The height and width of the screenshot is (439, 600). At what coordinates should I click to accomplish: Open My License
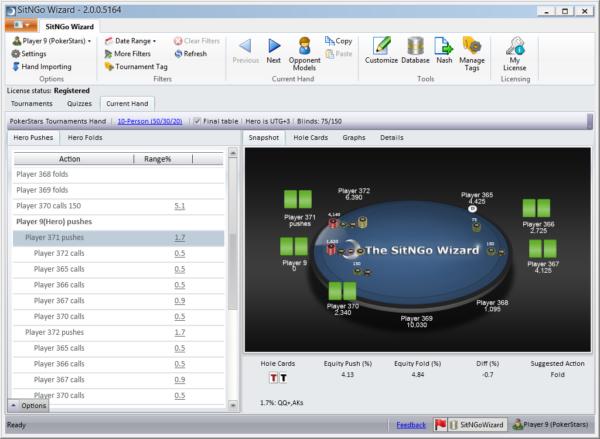click(x=514, y=52)
